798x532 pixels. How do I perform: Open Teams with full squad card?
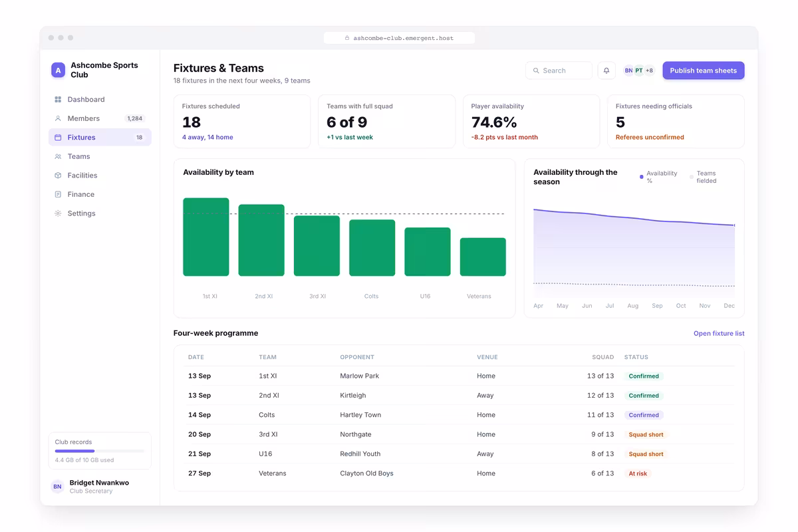[x=386, y=121]
